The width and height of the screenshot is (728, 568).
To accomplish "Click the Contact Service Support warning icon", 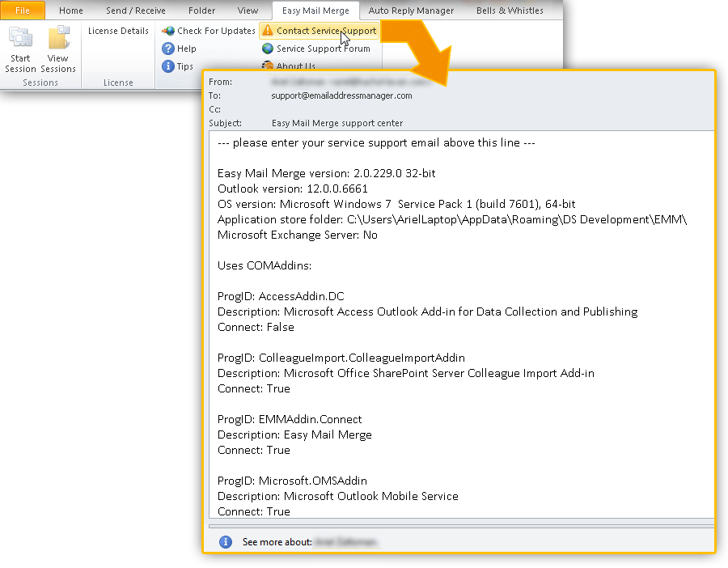I will 268,31.
